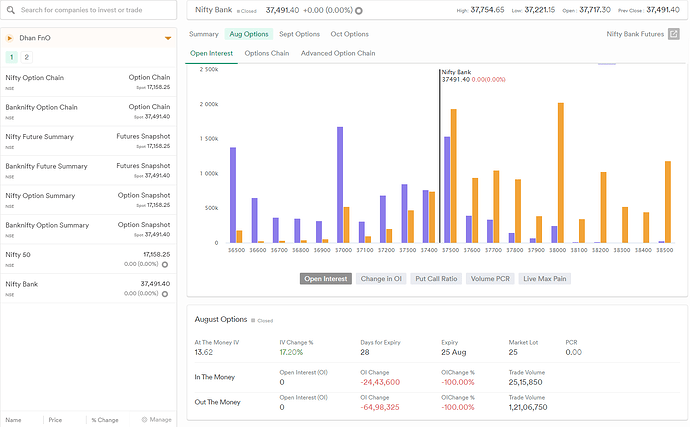The height and width of the screenshot is (427, 690).
Task: Select the Oct Options tab
Action: pos(349,34)
